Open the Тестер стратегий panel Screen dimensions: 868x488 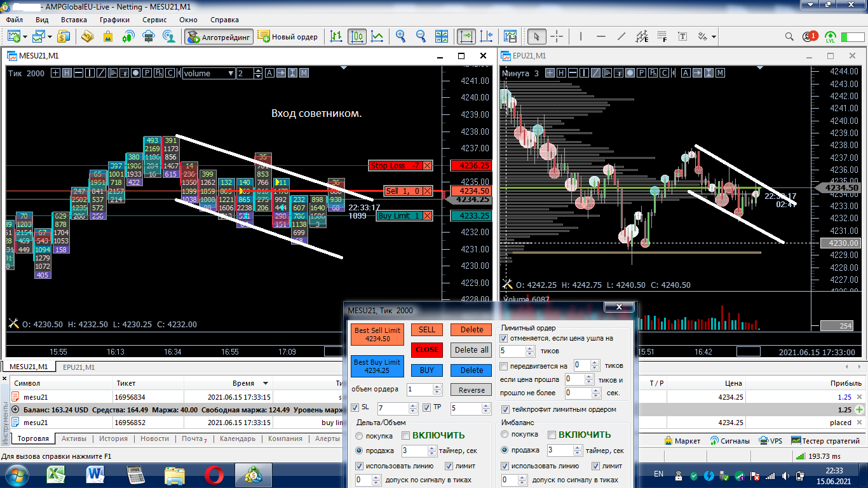(x=825, y=440)
